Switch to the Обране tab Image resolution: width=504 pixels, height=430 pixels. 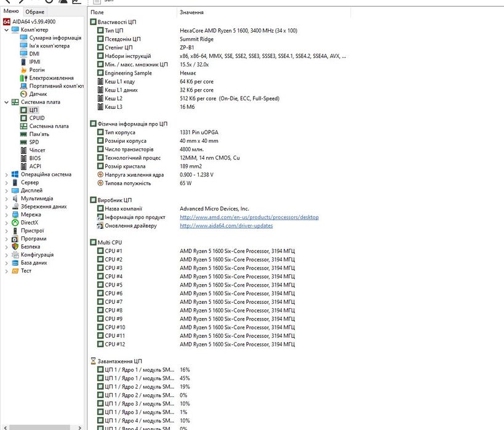click(x=34, y=12)
